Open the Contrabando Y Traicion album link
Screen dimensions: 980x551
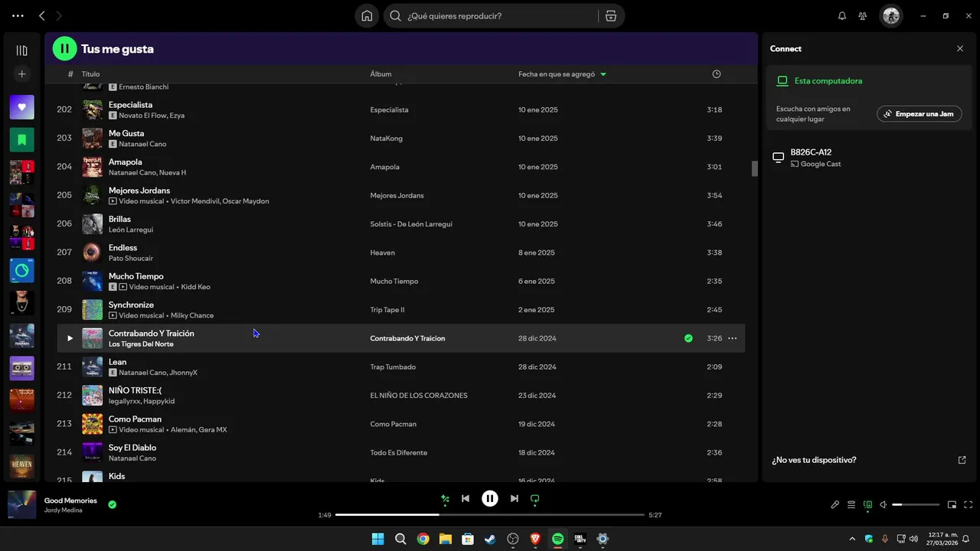click(407, 338)
